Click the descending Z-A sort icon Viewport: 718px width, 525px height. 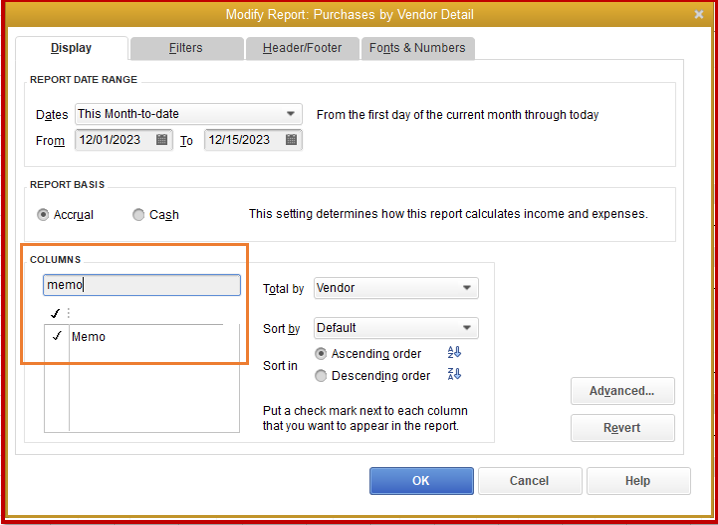point(454,375)
